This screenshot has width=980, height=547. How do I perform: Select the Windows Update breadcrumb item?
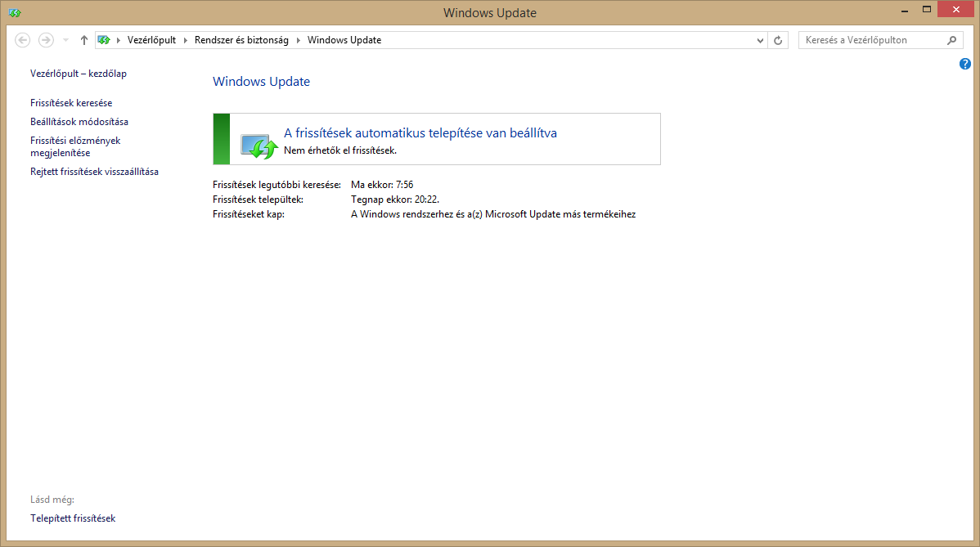coord(344,40)
